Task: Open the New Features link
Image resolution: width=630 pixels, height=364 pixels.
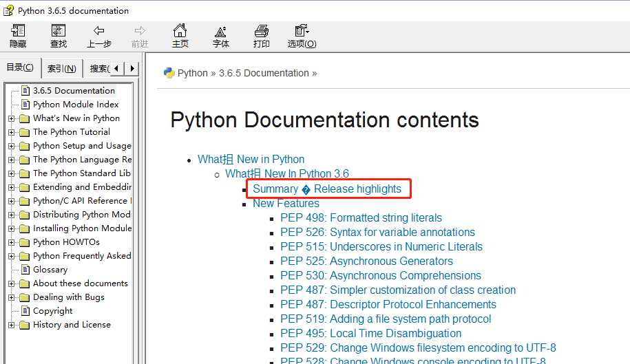Action: click(286, 203)
